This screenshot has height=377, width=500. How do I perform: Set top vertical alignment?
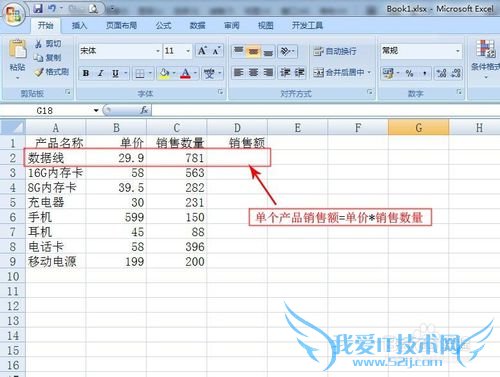[239, 51]
